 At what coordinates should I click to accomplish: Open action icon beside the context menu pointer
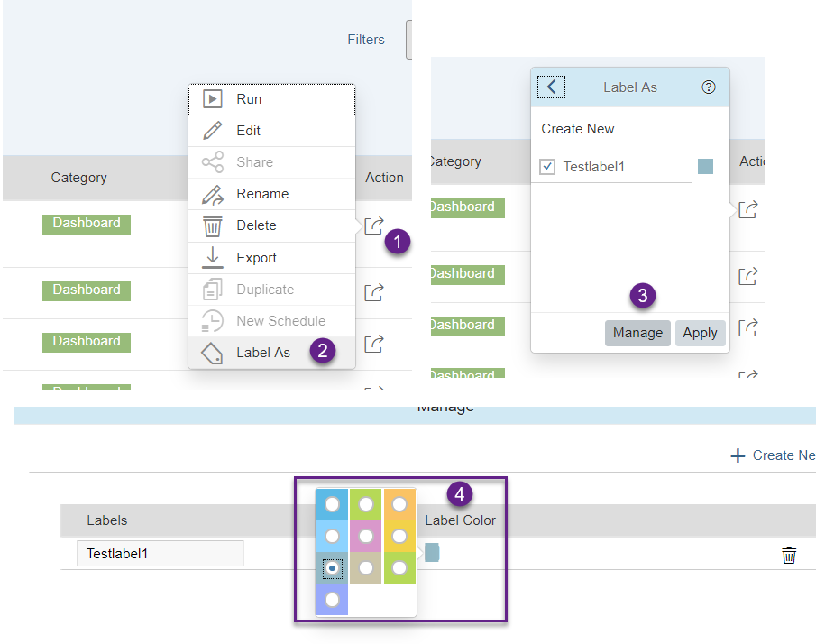[373, 225]
